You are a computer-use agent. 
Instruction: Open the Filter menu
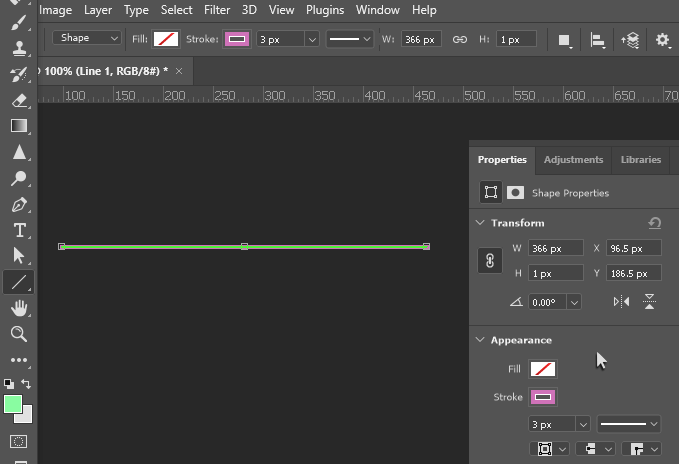(x=217, y=10)
